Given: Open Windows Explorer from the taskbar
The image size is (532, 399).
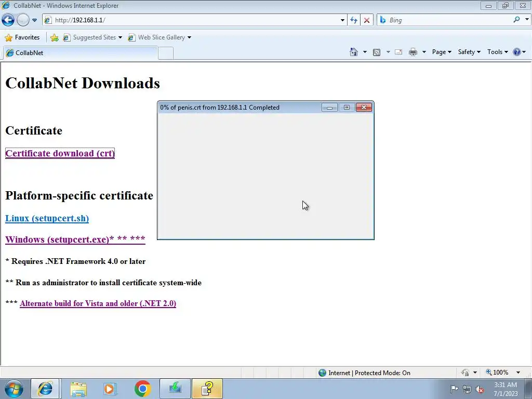Looking at the screenshot, I should click(78, 389).
